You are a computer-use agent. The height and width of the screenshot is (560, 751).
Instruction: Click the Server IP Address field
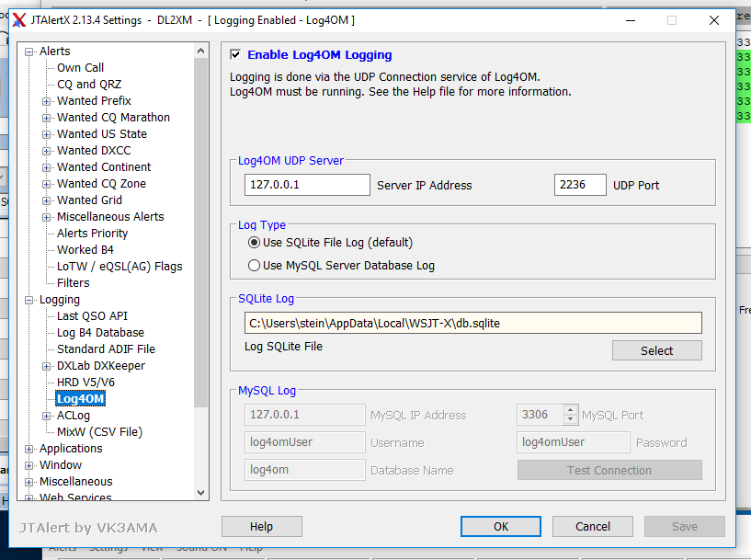coord(307,185)
